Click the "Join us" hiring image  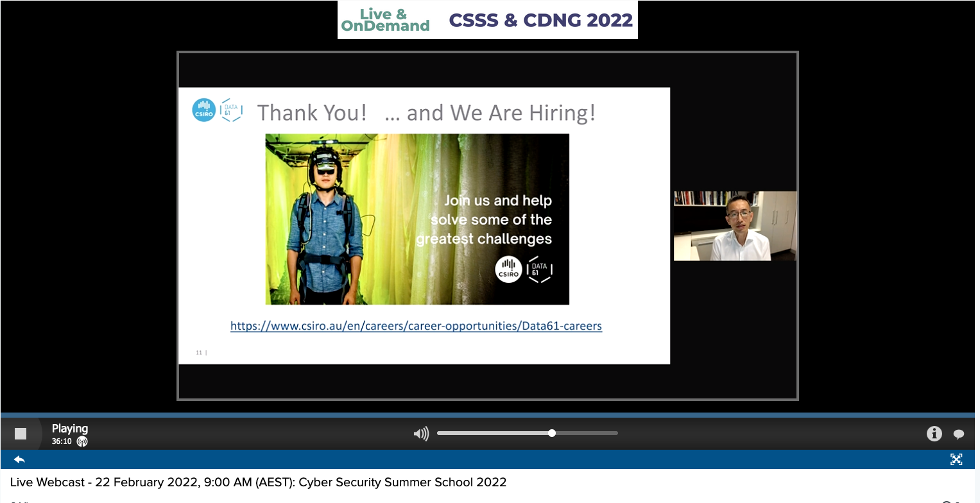pyautogui.click(x=417, y=219)
